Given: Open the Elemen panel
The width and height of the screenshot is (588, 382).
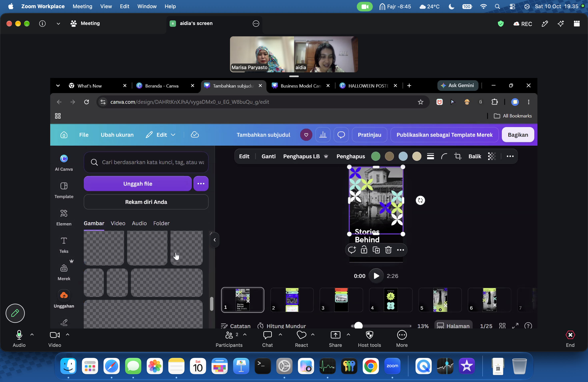Looking at the screenshot, I should click(64, 217).
